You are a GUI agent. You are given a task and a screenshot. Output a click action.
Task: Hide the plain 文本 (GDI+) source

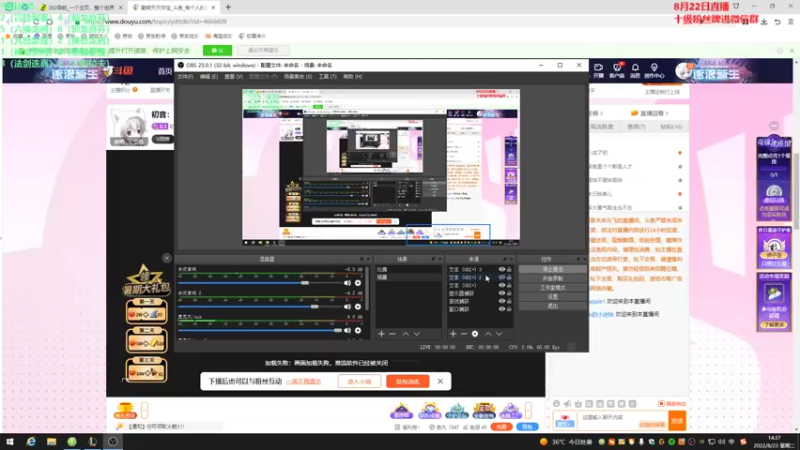(x=502, y=285)
